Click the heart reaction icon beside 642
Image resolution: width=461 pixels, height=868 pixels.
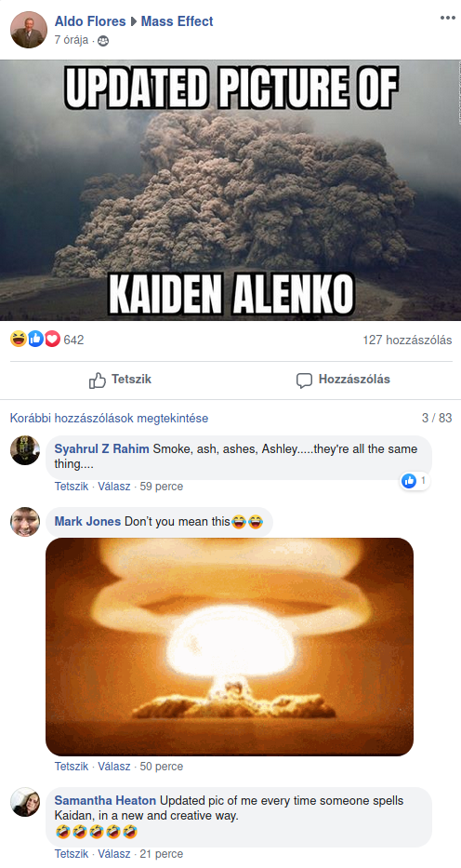pyautogui.click(x=52, y=339)
